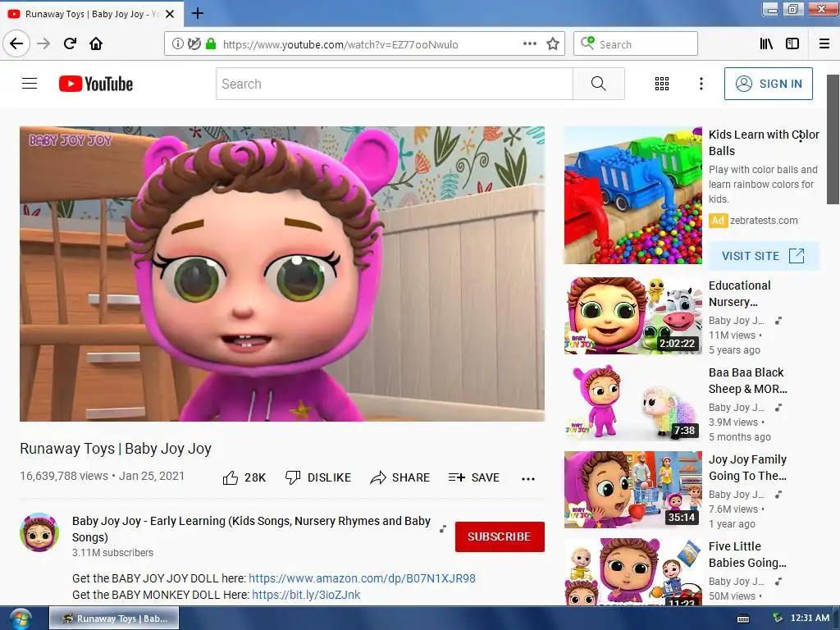This screenshot has height=630, width=840.
Task: Like the video with thumbs up
Action: click(x=244, y=477)
